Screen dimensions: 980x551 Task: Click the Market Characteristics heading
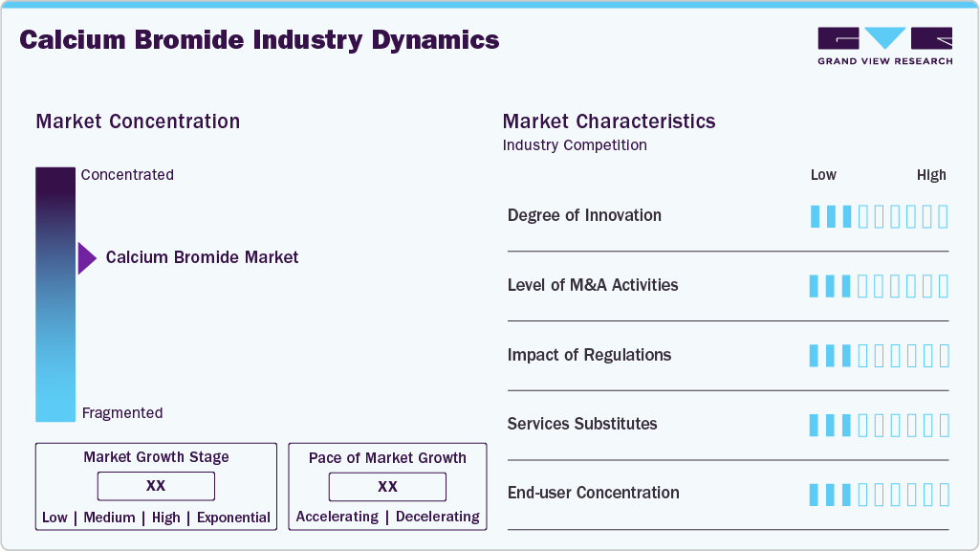609,121
